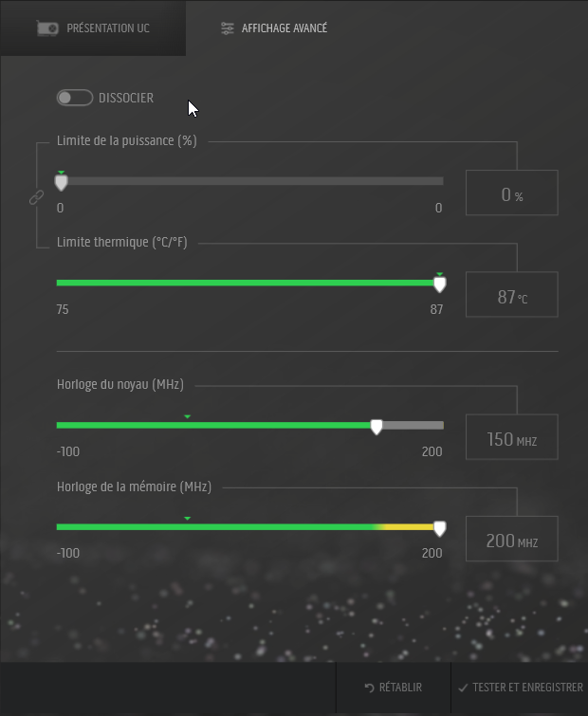Viewport: 588px width, 716px height.
Task: Click the undo arrow icon next to Rétablir
Action: pos(370,688)
